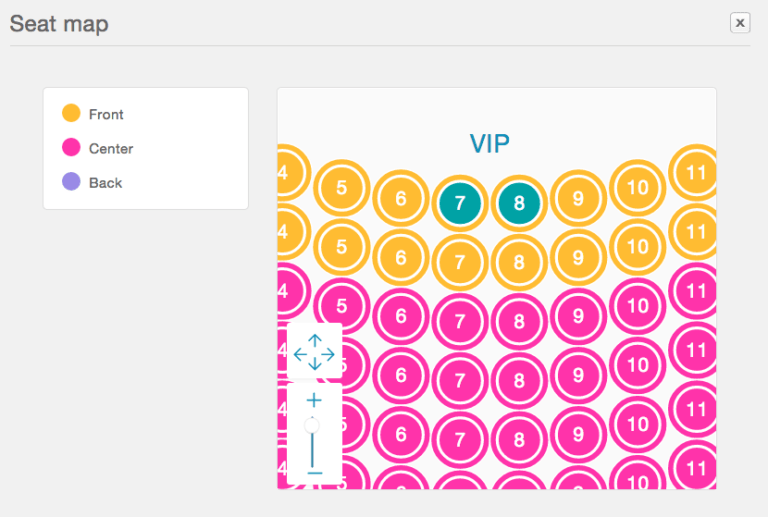
Task: Deselect the teal seat 8
Action: 519,203
